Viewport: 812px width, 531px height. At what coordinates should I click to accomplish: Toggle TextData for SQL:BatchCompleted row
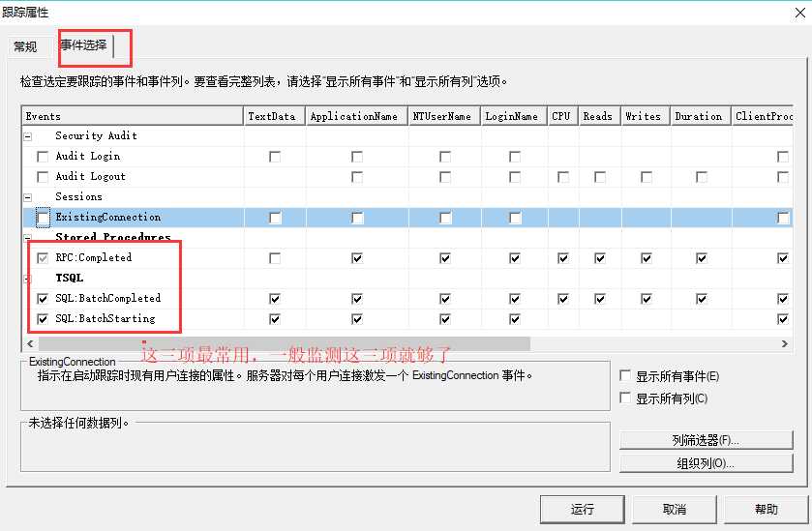[275, 299]
